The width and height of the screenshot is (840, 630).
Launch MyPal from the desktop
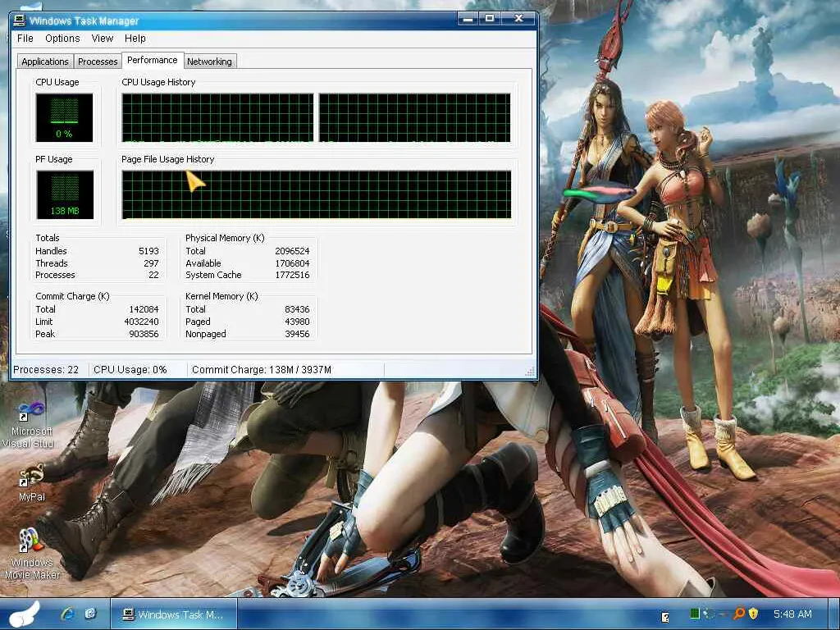[x=31, y=476]
